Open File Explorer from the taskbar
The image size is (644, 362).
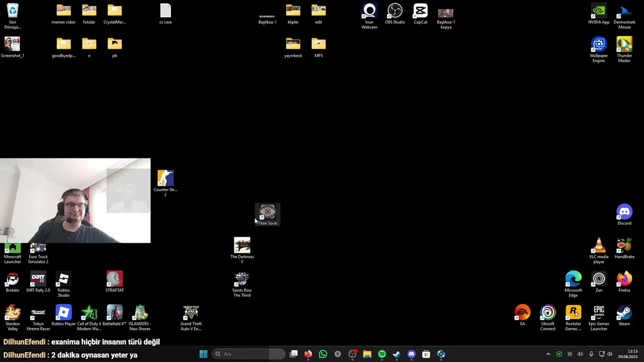click(x=367, y=354)
